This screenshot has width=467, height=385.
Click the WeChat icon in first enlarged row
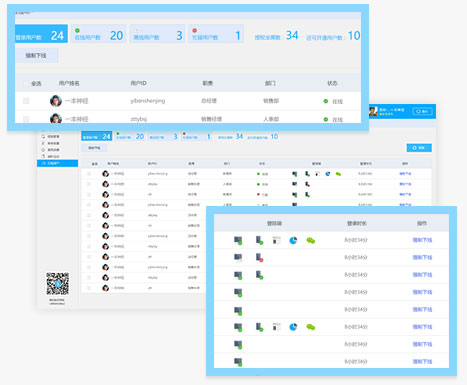pyautogui.click(x=310, y=241)
